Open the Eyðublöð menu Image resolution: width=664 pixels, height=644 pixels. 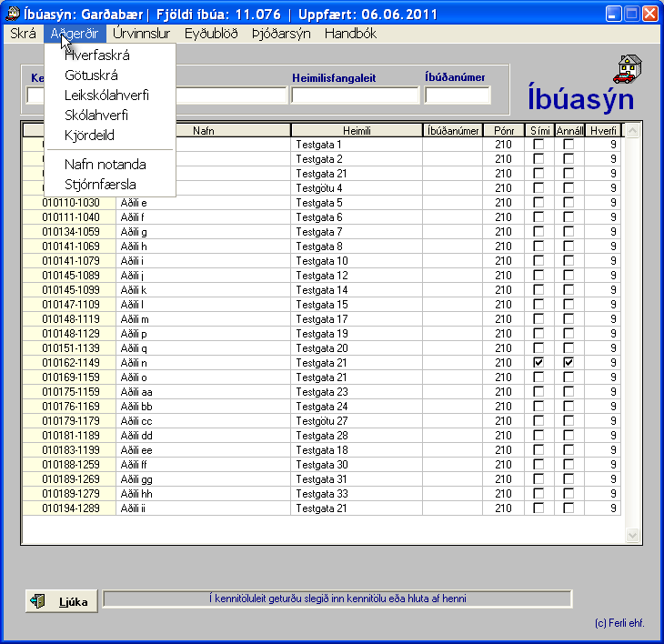(211, 34)
